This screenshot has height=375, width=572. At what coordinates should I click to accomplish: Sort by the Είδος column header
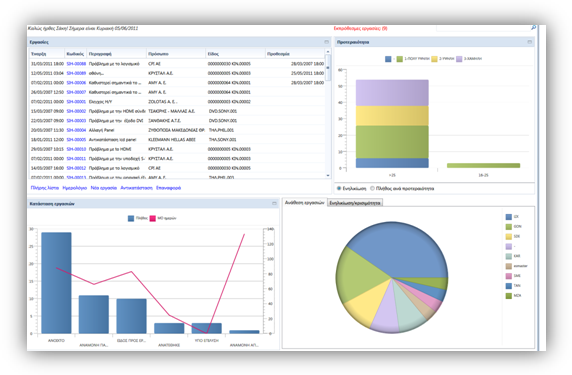tap(236, 54)
